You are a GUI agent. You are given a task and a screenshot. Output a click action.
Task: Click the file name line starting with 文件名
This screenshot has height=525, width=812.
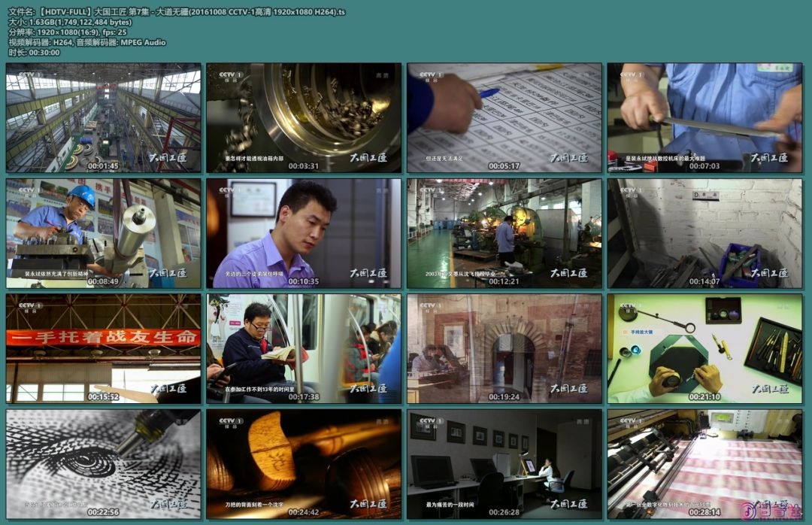[x=177, y=12]
